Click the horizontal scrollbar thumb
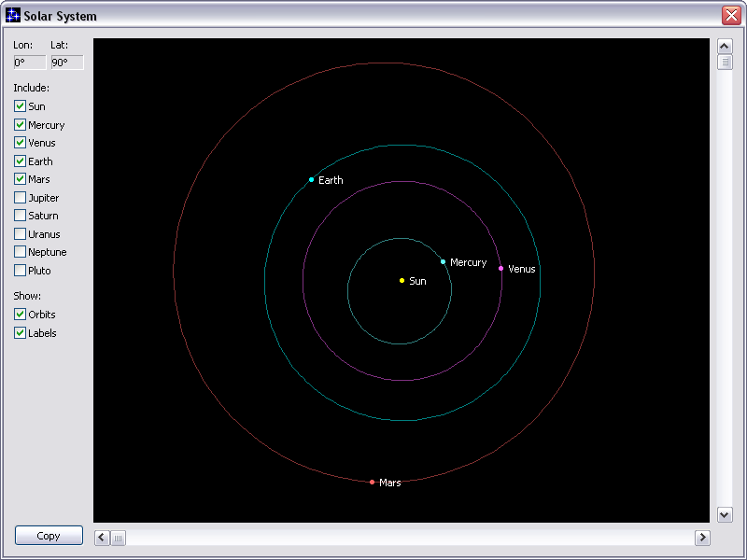The width and height of the screenshot is (747, 560). [x=119, y=539]
